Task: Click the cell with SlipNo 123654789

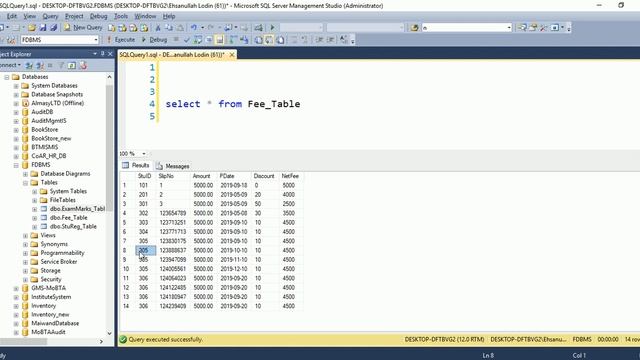Action: [x=173, y=213]
